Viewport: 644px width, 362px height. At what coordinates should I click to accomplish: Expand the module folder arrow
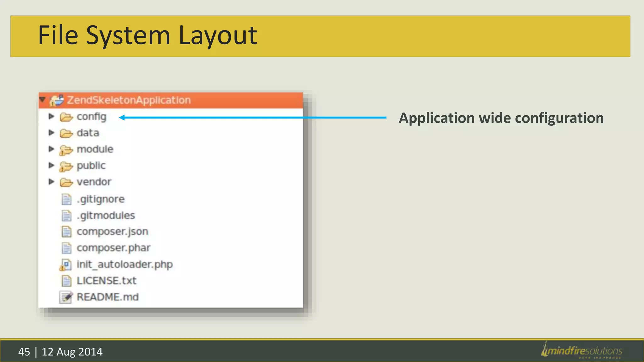pos(51,149)
